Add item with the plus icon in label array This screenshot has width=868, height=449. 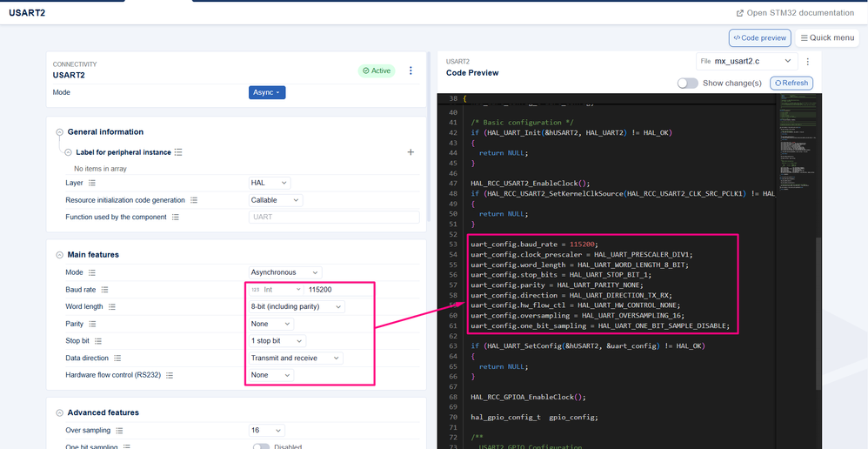click(x=411, y=152)
